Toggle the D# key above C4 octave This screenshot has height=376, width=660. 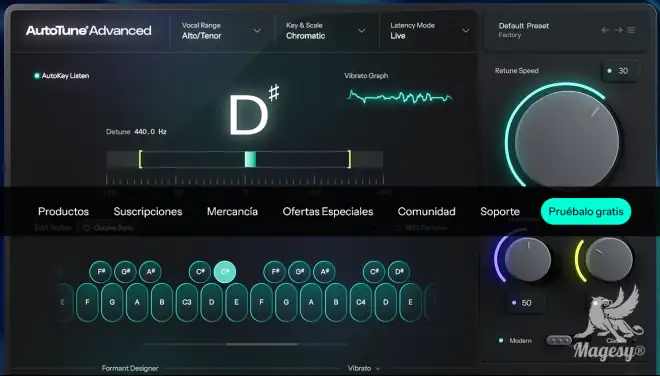point(399,272)
